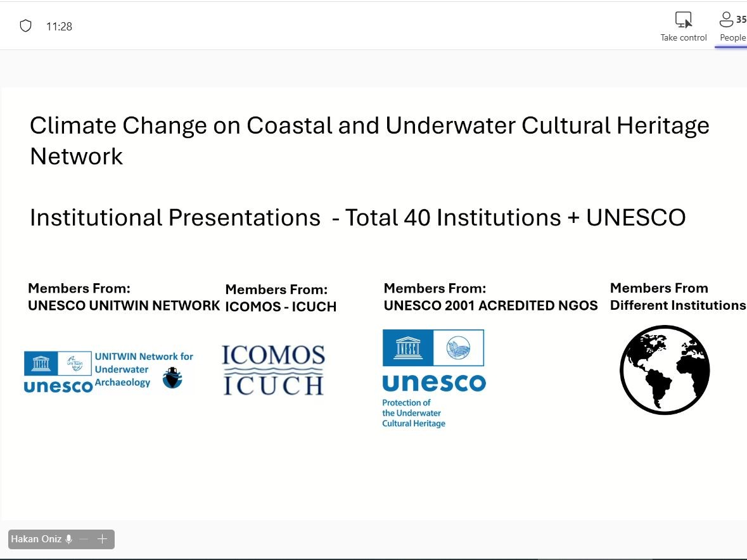Click the black globe icon on slide
Screen dimensions: 747x560
click(x=664, y=370)
